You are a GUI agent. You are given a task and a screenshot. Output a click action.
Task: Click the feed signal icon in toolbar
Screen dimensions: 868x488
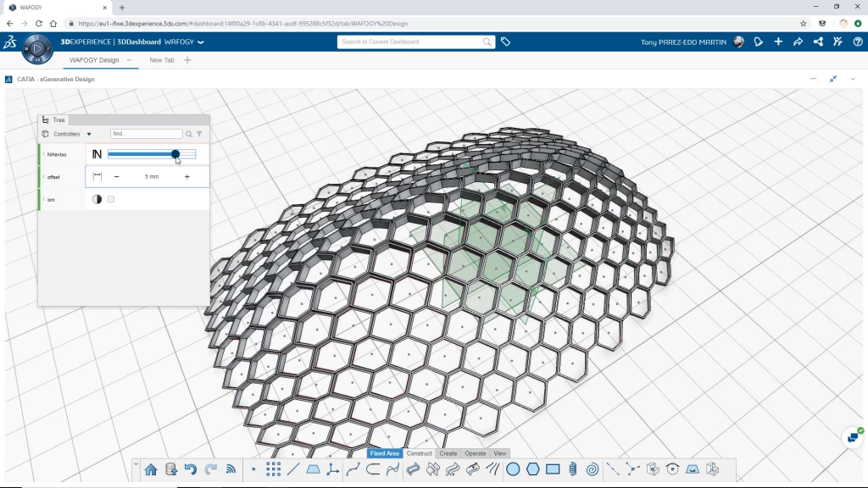point(231,469)
